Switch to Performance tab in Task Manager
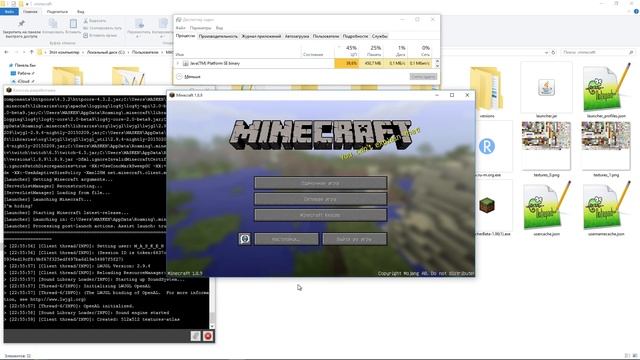The height and width of the screenshot is (360, 640). (x=218, y=36)
